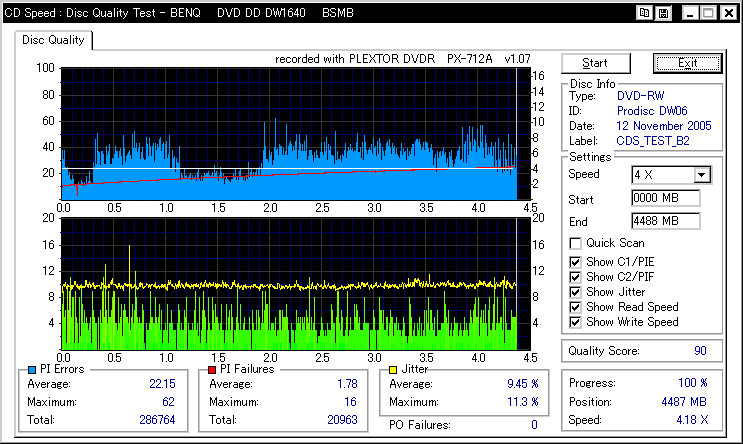The height and width of the screenshot is (444, 743).
Task: Click PI Errors maximum 62
Action: [x=168, y=402]
